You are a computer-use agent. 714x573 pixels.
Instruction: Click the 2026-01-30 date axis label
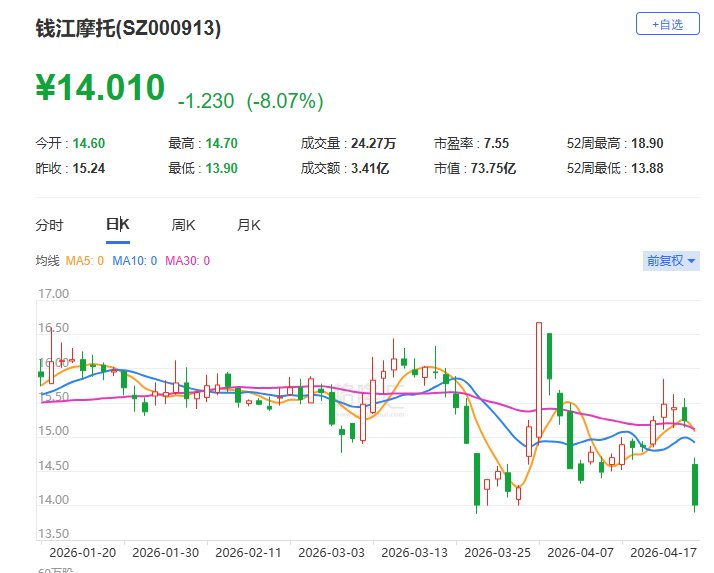[166, 553]
